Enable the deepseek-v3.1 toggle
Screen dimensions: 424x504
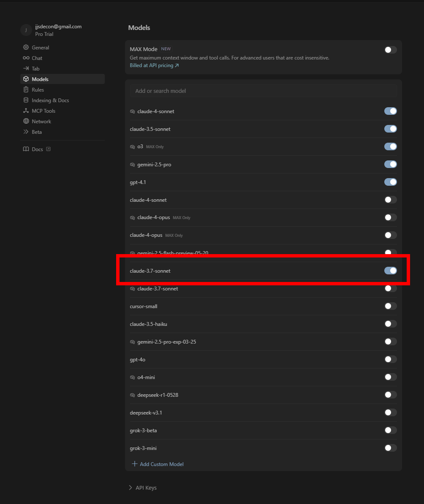(391, 412)
